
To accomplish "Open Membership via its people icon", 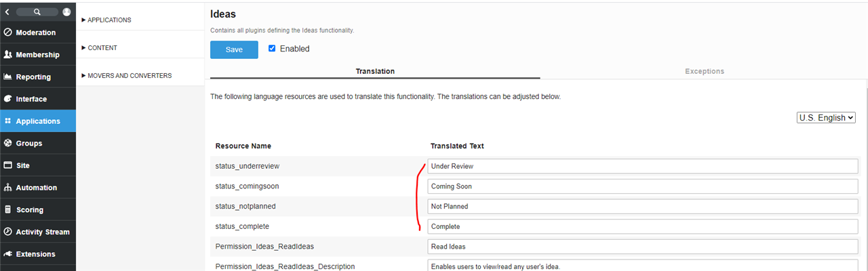I will pyautogui.click(x=8, y=55).
